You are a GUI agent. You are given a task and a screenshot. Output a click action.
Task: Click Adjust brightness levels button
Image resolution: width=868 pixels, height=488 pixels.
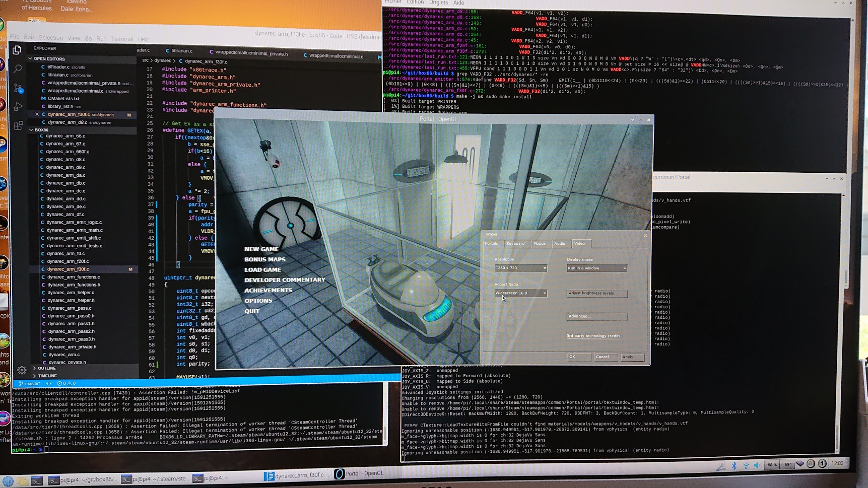[597, 293]
